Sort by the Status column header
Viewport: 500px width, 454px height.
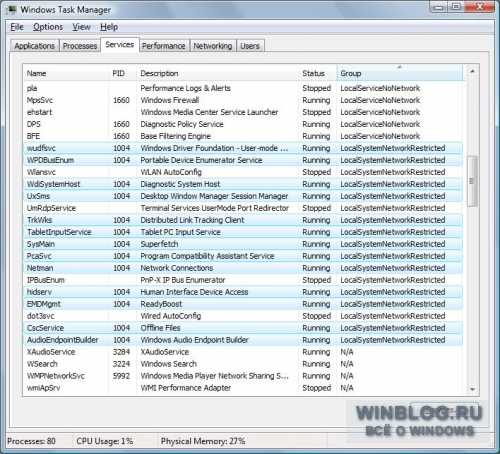[x=318, y=73]
